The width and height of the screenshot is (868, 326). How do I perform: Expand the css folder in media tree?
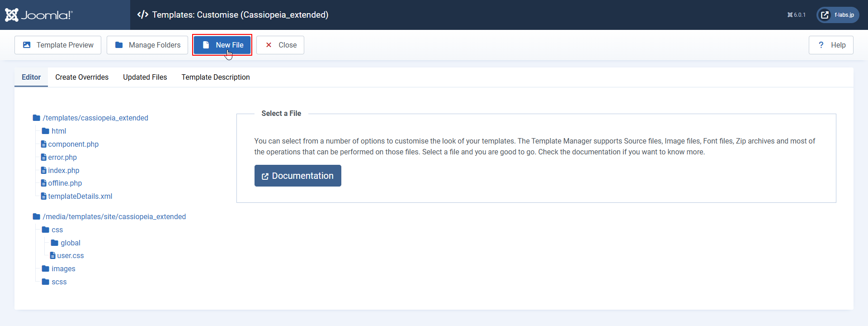pyautogui.click(x=57, y=230)
